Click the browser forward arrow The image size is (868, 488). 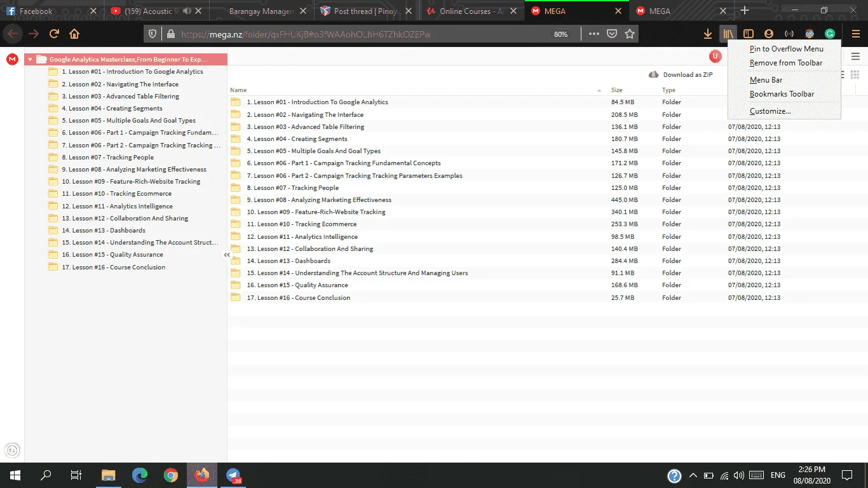click(33, 34)
